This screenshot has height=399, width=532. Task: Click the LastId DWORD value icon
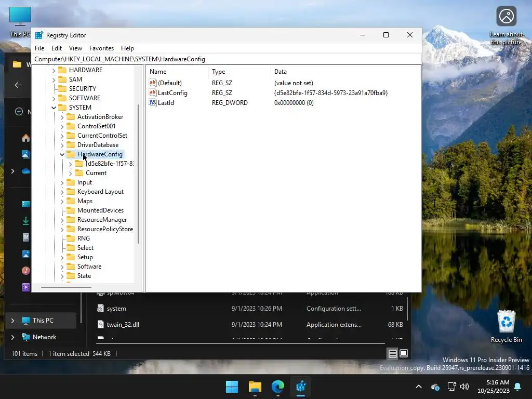(x=153, y=102)
